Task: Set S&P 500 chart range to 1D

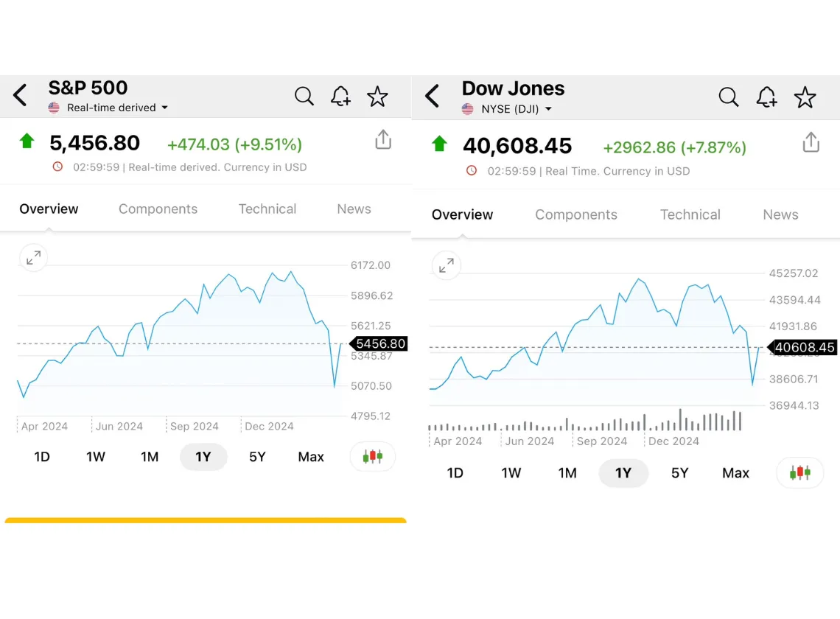Action: [42, 457]
